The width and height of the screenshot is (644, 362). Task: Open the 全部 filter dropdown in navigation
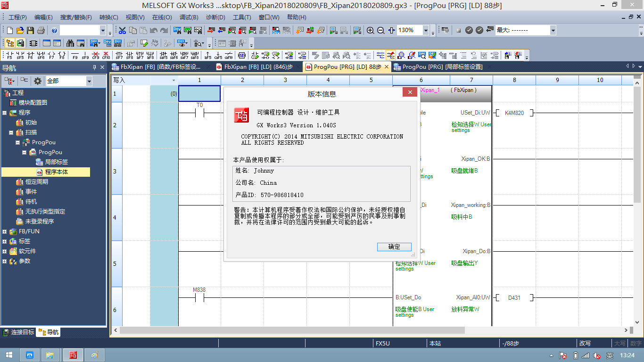pos(89,81)
